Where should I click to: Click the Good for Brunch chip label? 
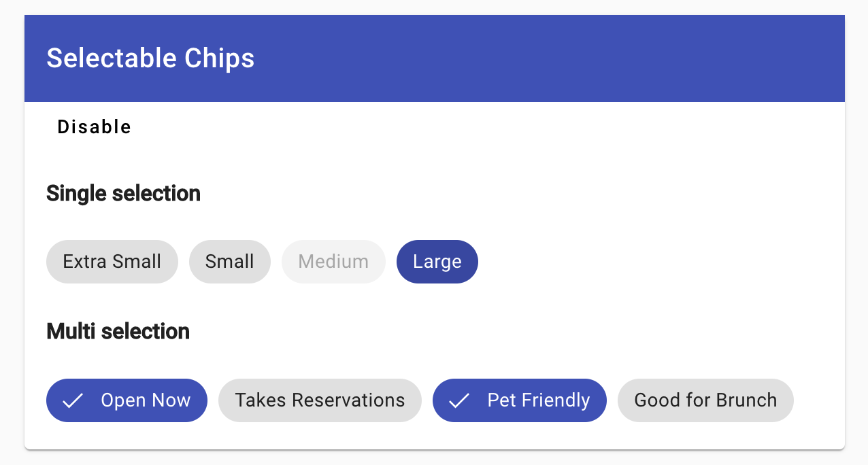705,400
